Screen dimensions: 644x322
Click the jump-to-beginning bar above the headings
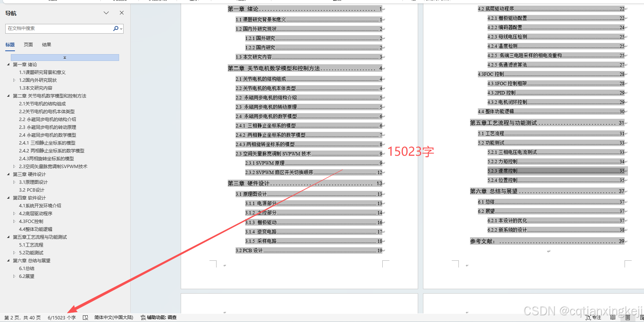65,58
